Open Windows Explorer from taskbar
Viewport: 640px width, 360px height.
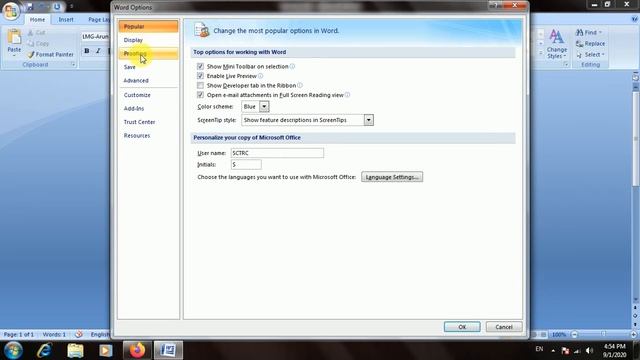75,350
